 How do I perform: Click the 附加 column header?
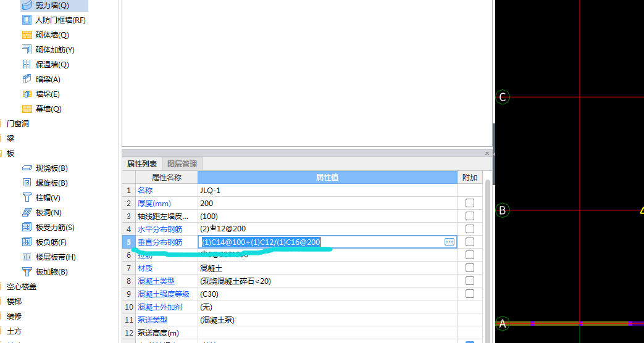tap(469, 177)
